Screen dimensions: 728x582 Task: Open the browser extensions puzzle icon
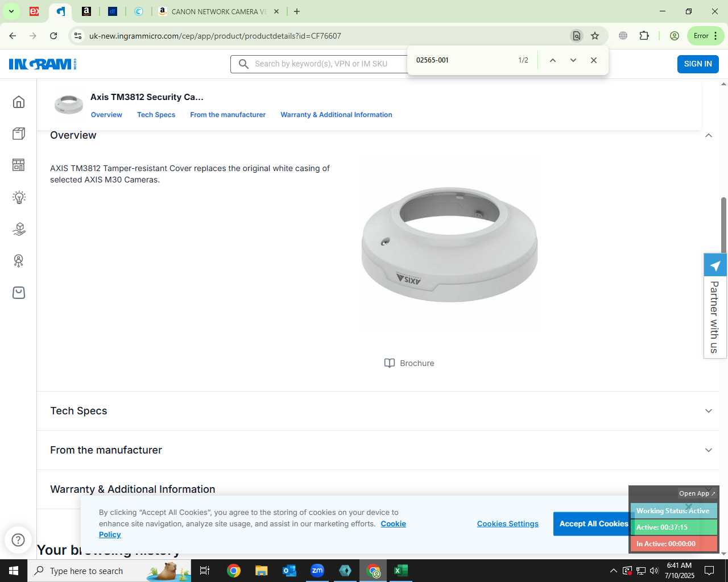(644, 36)
